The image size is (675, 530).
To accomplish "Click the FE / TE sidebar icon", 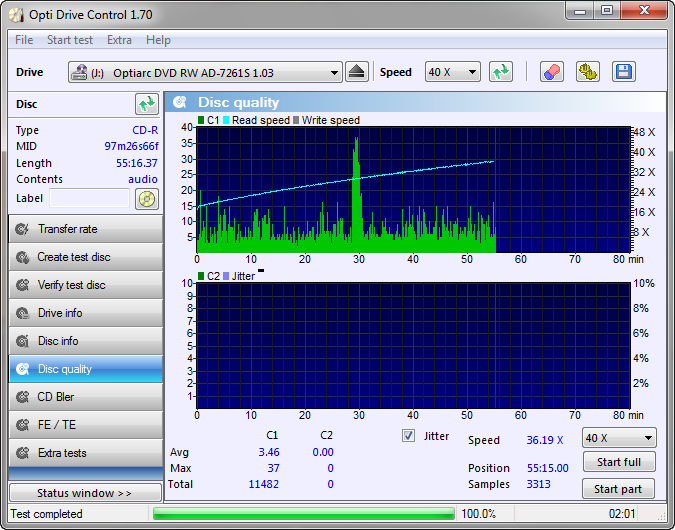I will pyautogui.click(x=22, y=425).
